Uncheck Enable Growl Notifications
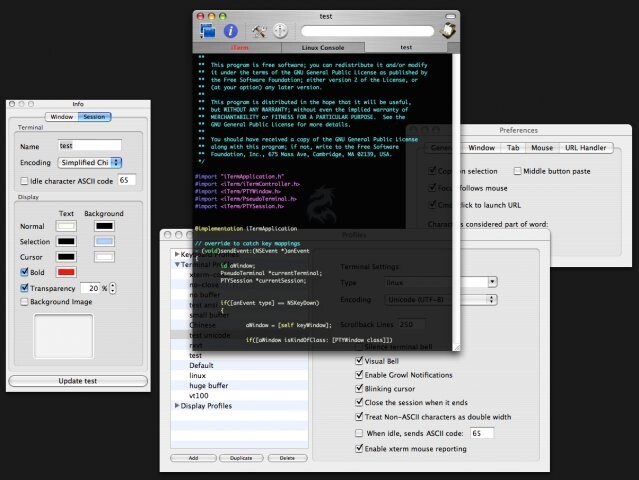The width and height of the screenshot is (639, 480). pyautogui.click(x=359, y=374)
